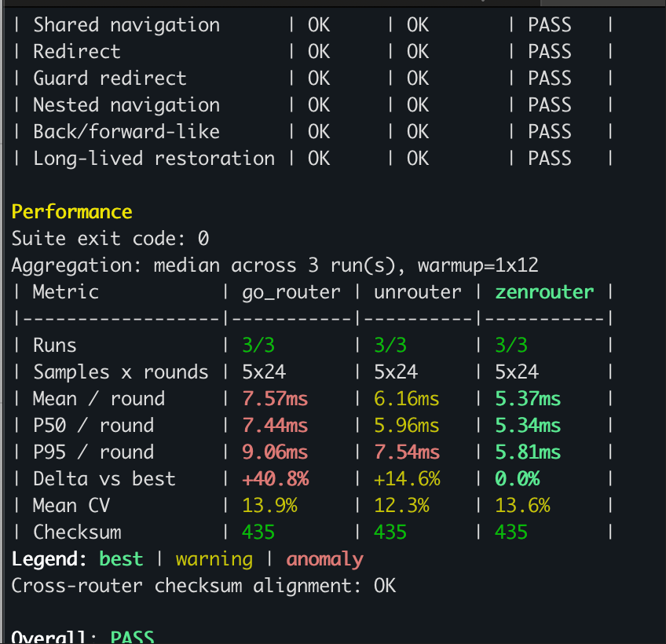Click the unrouter mean value 6.16ms
Image resolution: width=666 pixels, height=644 pixels.
407,399
